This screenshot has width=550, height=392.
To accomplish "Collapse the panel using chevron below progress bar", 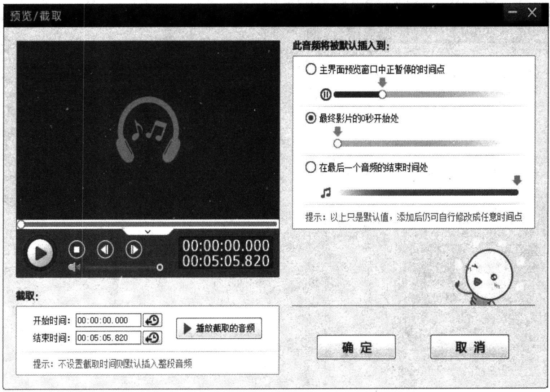I will (148, 232).
